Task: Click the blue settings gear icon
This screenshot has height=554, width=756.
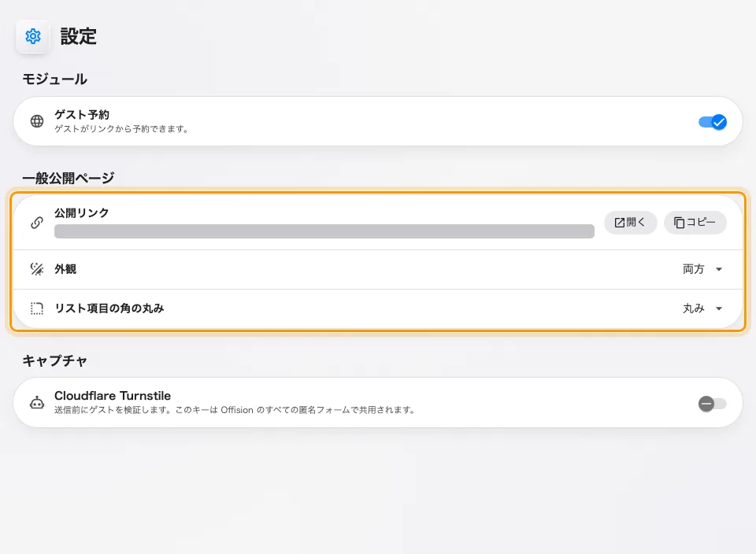Action: [x=33, y=36]
